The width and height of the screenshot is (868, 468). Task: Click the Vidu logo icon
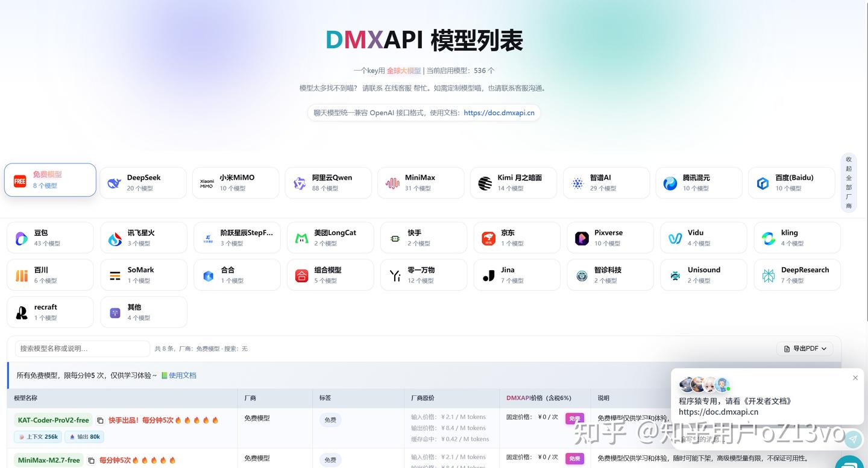675,238
